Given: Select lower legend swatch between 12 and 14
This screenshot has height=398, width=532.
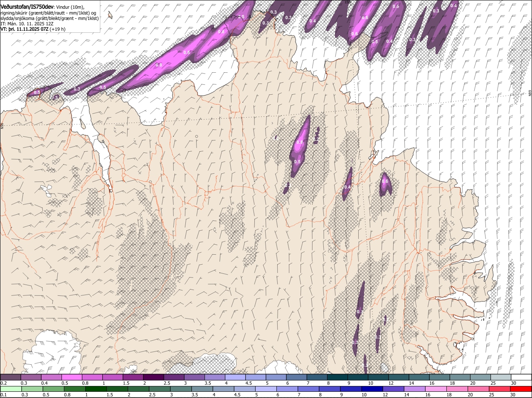Looking at the screenshot, I should 394,389.
